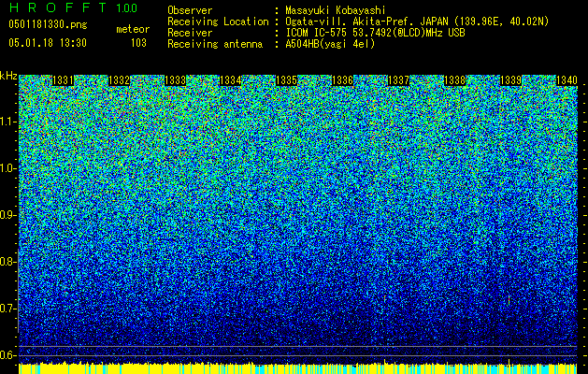Click the meteor echo spike below 1339

click(x=509, y=300)
